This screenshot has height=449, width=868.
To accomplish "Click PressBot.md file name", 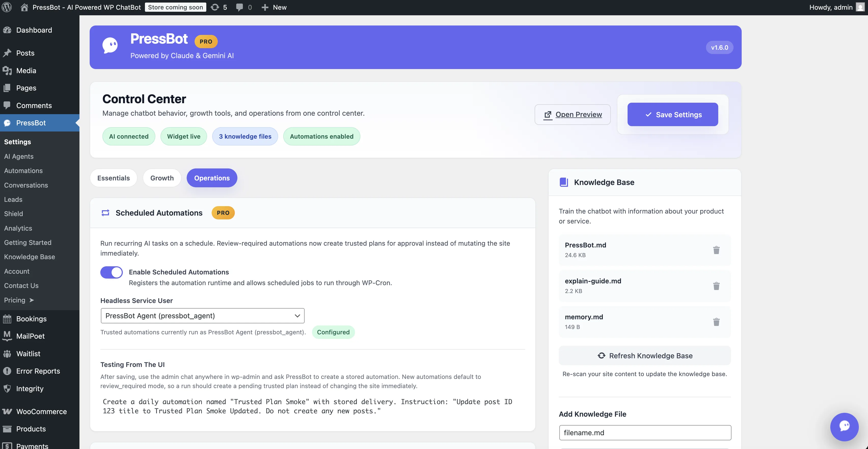I will click(585, 245).
